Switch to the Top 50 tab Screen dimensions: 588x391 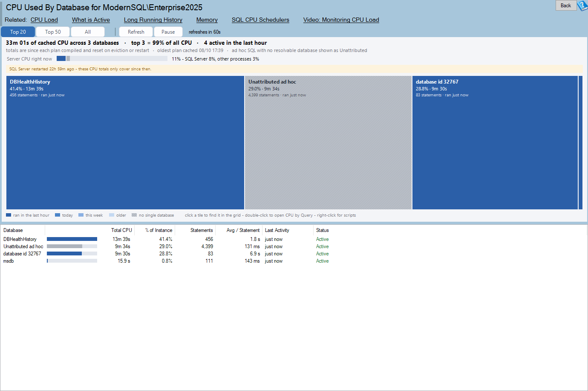pos(53,32)
